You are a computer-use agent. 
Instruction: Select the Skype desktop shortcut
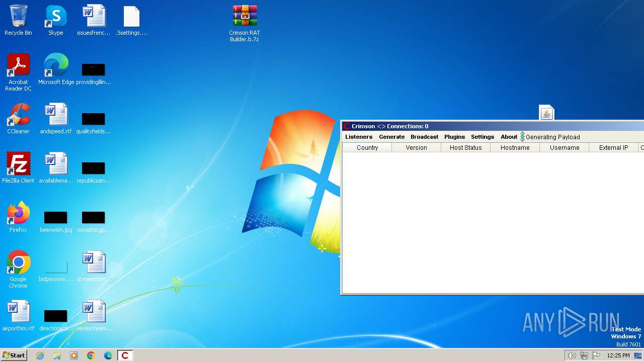tap(56, 21)
